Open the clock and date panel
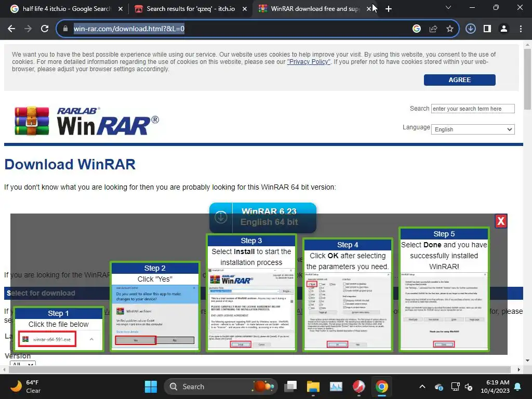Screen dimensions: 532x399 pyautogui.click(x=495, y=387)
